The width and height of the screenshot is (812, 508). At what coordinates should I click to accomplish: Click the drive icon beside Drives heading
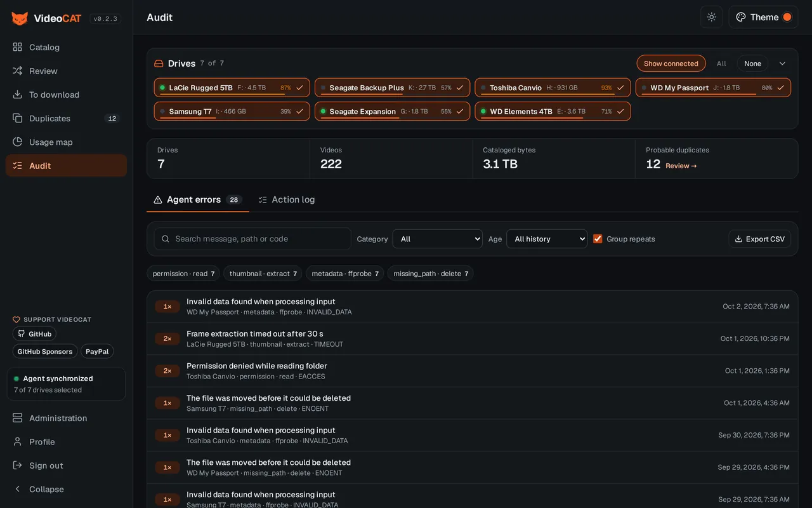[x=159, y=63]
